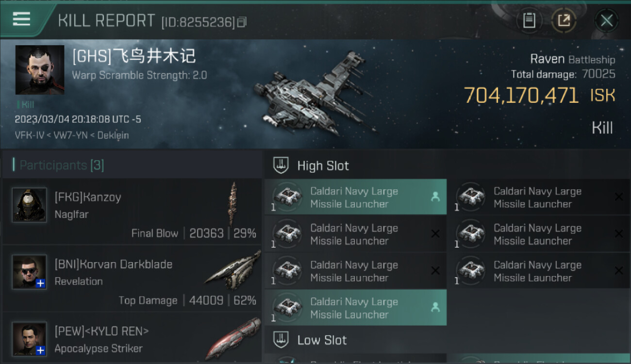Open the hamburger menu
This screenshot has width=631, height=364.
pyautogui.click(x=21, y=19)
